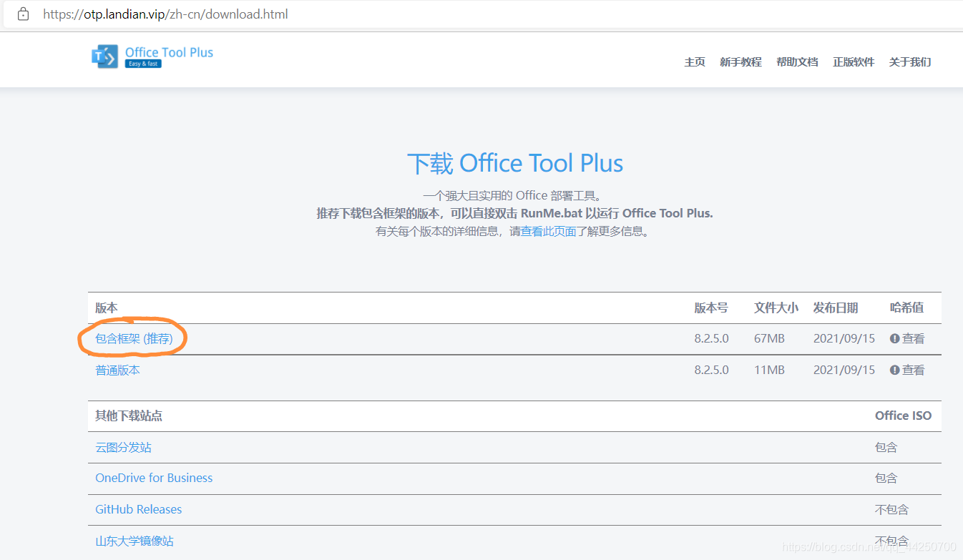963x560 pixels.
Task: View hash 查看 for 包含框架 version
Action: [913, 339]
